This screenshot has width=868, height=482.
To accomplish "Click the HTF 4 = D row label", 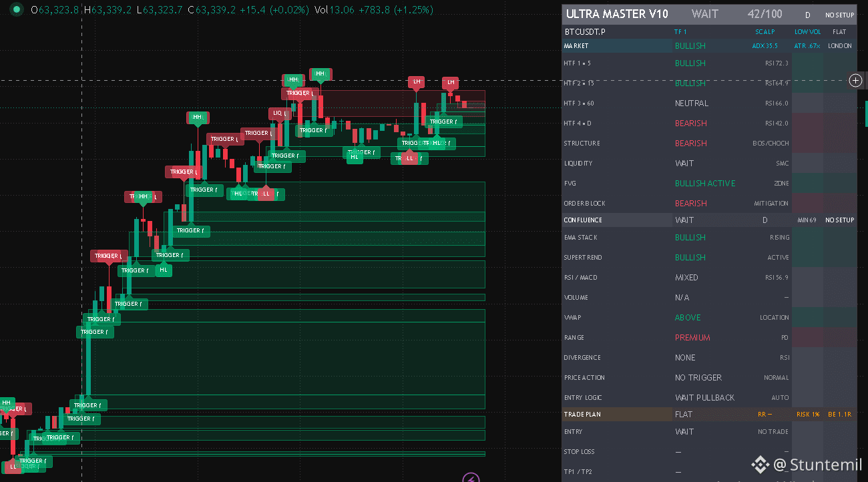I will tap(578, 124).
